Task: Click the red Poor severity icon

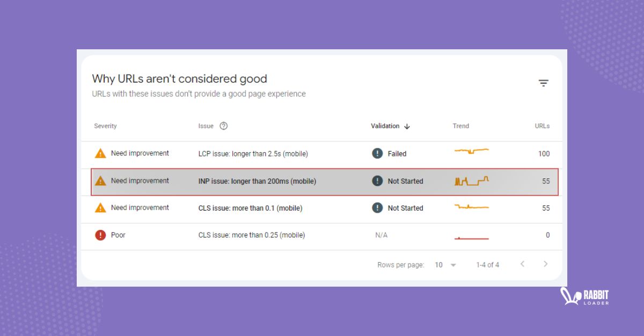Action: (100, 235)
